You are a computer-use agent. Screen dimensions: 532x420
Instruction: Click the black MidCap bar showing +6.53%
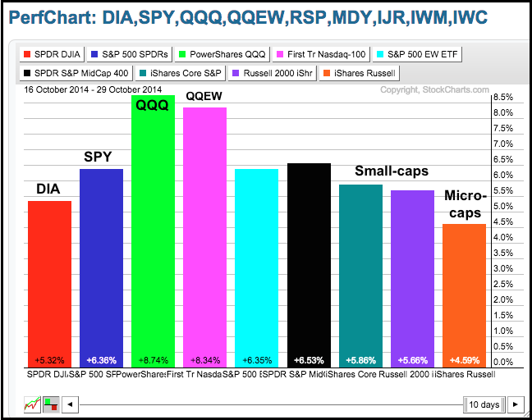click(309, 262)
